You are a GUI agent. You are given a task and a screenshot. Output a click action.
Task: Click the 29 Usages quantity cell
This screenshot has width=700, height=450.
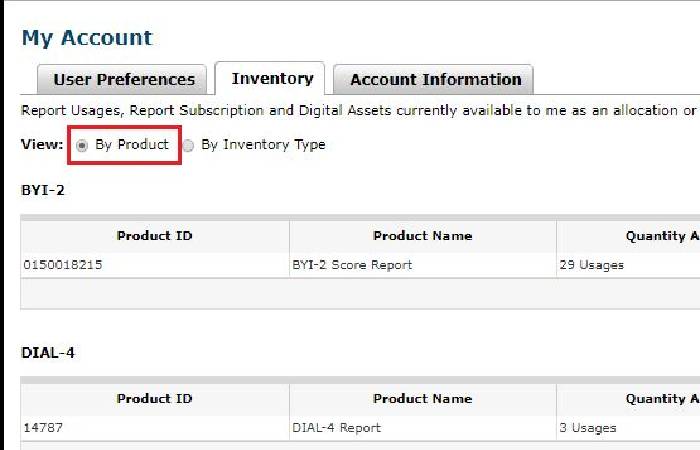592,265
